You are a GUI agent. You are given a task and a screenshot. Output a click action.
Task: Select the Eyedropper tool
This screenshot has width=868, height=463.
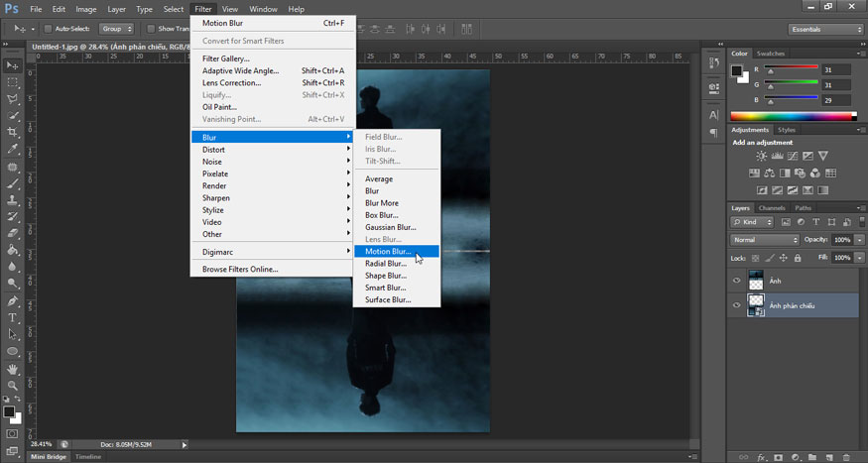(12, 149)
